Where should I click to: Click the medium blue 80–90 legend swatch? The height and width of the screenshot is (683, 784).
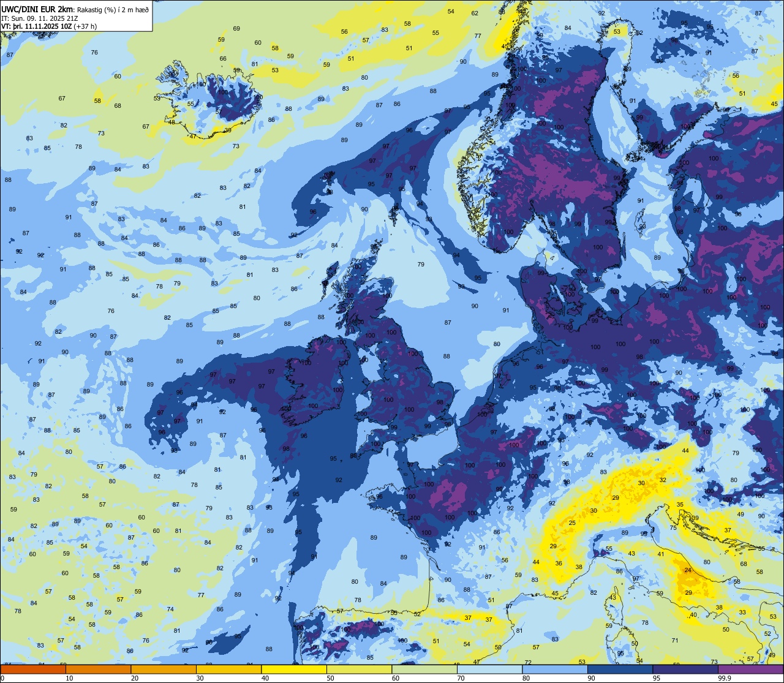[x=555, y=669]
